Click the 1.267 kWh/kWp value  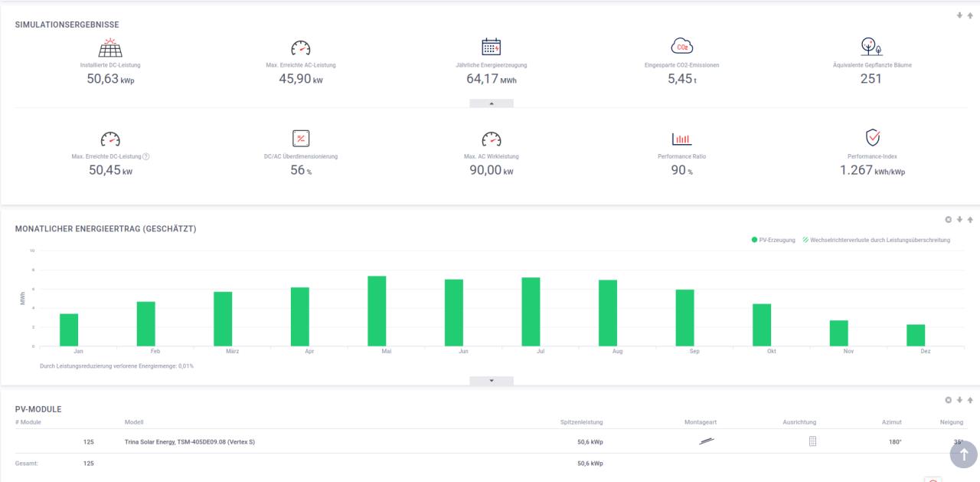tap(872, 170)
